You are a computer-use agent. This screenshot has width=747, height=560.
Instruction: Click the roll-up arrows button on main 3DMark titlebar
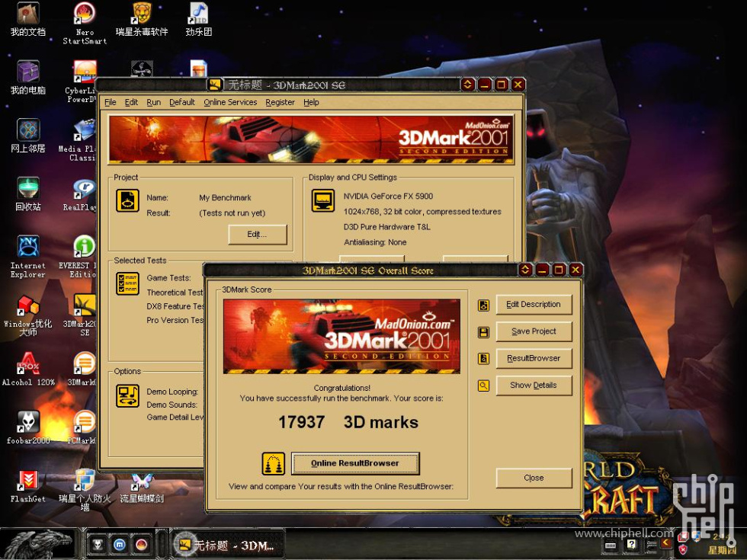click(468, 85)
